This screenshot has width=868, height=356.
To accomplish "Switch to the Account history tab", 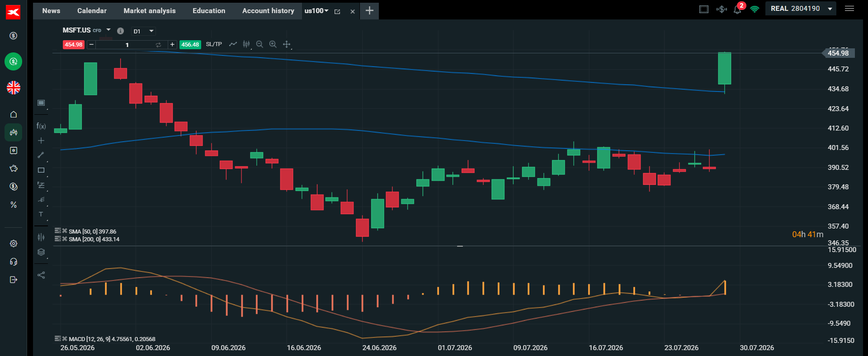I will 268,11.
